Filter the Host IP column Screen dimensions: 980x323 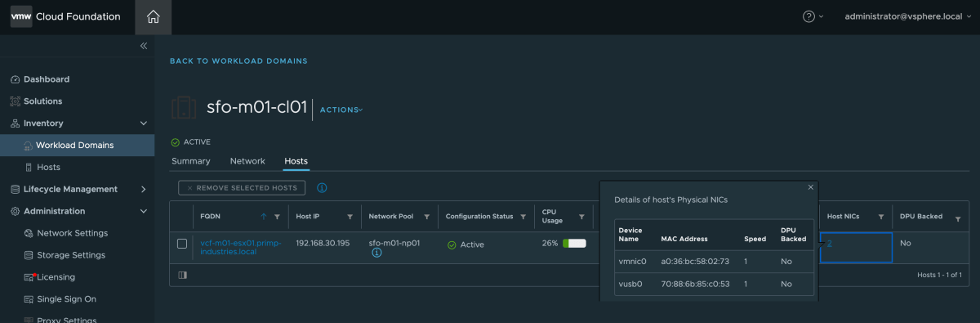click(350, 217)
